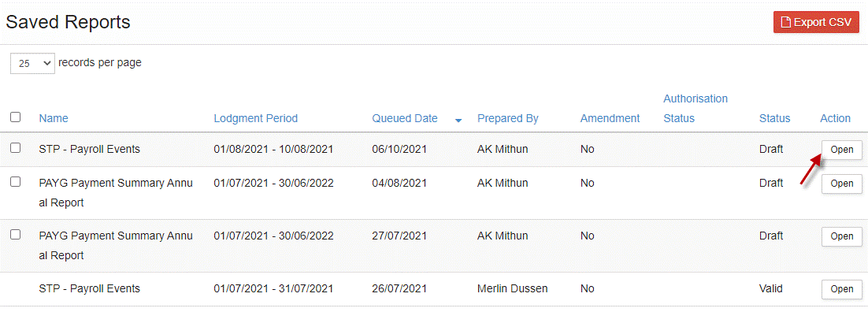Screen dimensions: 868x312
Task: Open the Valid STP report by Merlin Dussen
Action: (x=841, y=289)
